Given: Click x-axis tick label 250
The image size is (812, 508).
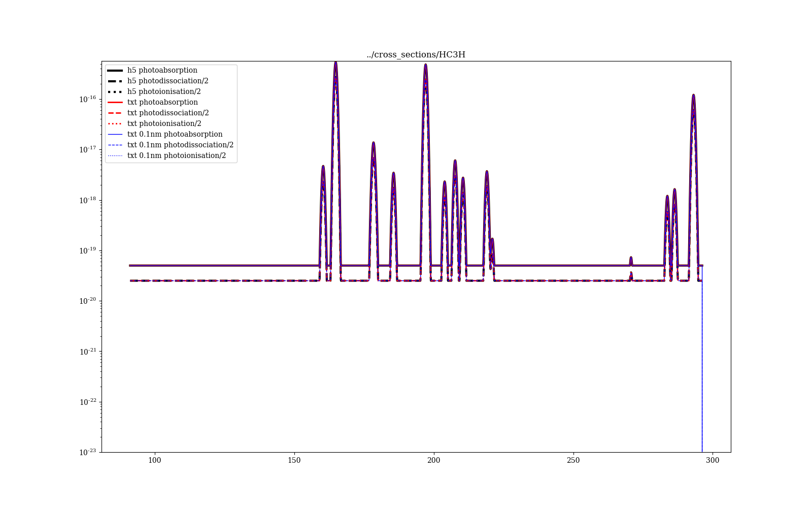Looking at the screenshot, I should (573, 460).
